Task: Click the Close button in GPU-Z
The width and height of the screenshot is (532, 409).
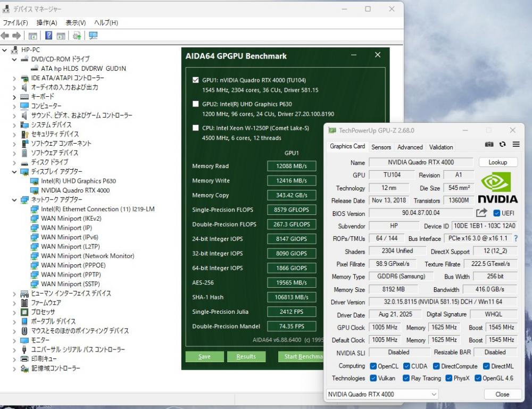Action: 502,394
